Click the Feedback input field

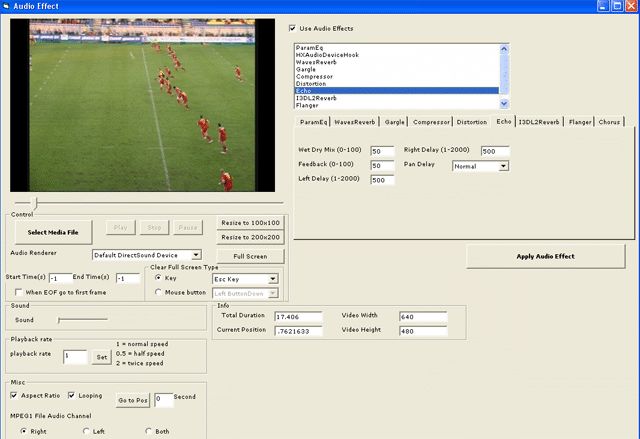coord(382,166)
